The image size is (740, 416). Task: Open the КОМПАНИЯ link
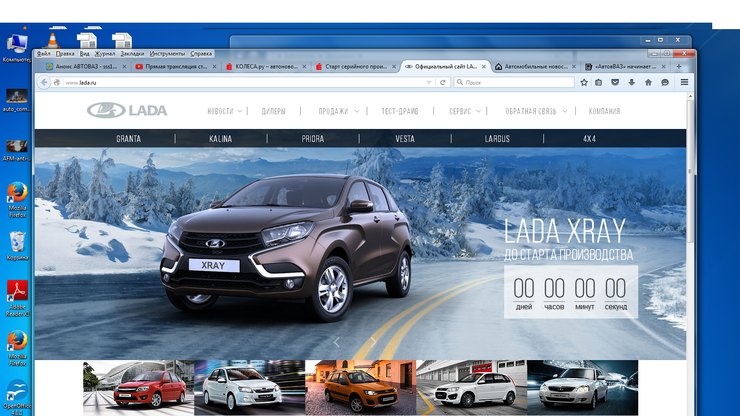point(605,111)
